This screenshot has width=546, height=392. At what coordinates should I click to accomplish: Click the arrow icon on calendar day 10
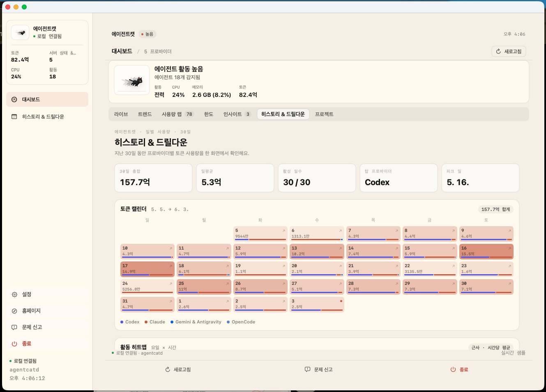(x=171, y=248)
